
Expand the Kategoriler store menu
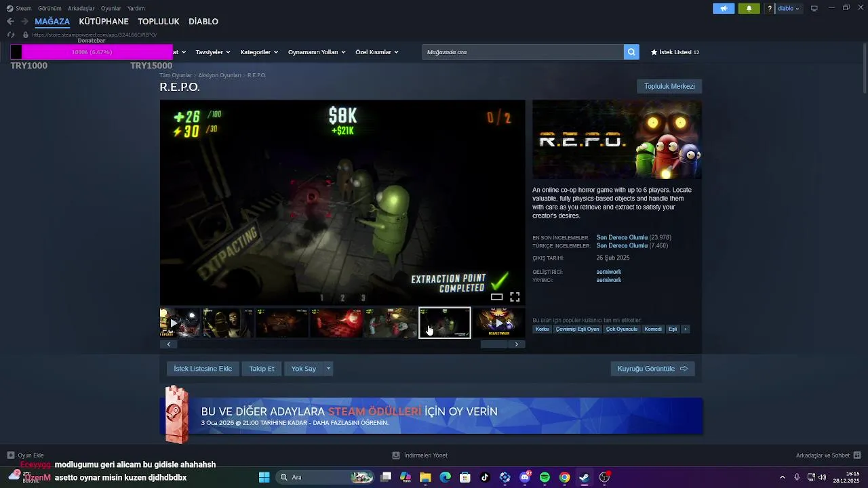click(259, 52)
